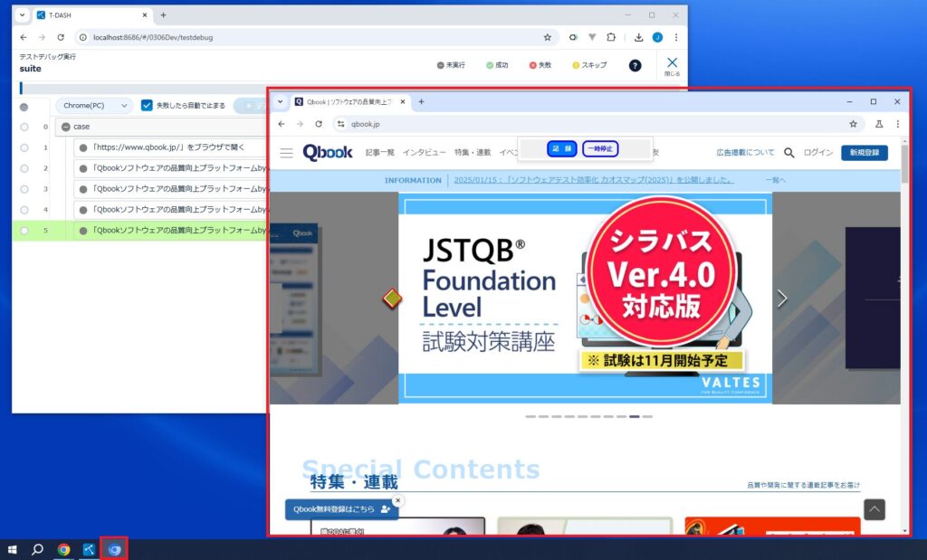Click the header radio button above step list
The height and width of the screenshot is (560, 927).
[24, 108]
